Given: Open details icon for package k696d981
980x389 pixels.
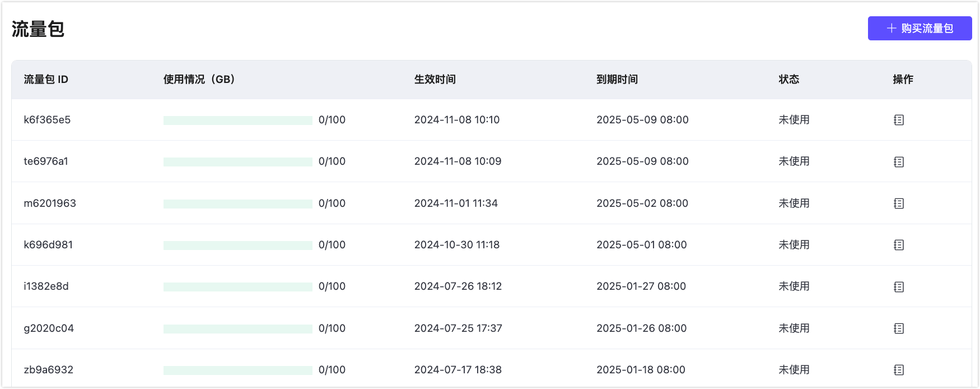Looking at the screenshot, I should [899, 245].
